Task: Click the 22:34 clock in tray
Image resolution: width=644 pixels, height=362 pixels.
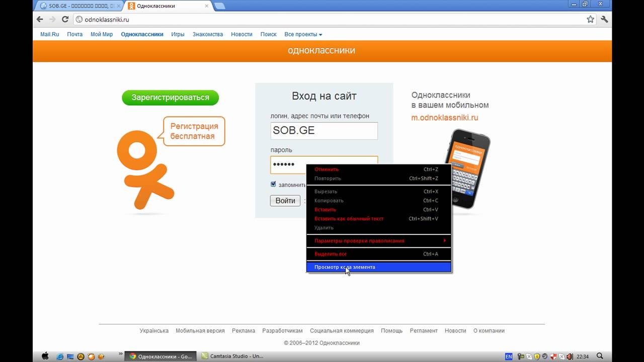Action: coord(583,356)
